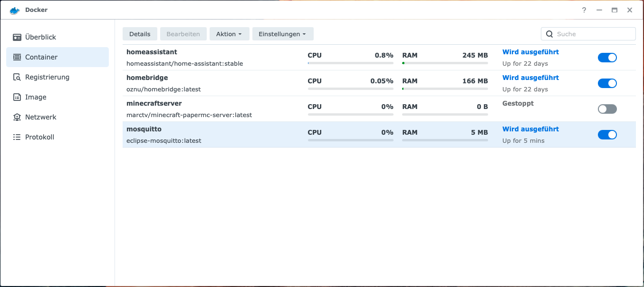
Task: Open the Aktion dropdown menu
Action: (229, 34)
